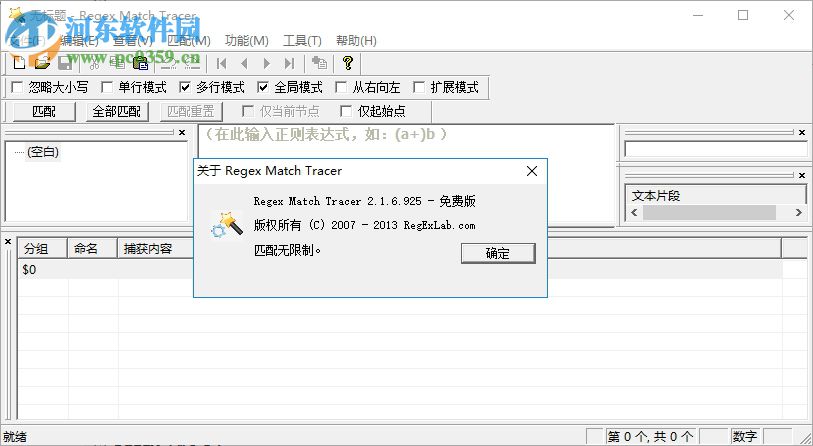The width and height of the screenshot is (813, 446).
Task: Open the 编辑(E) menu
Action: pyautogui.click(x=79, y=40)
